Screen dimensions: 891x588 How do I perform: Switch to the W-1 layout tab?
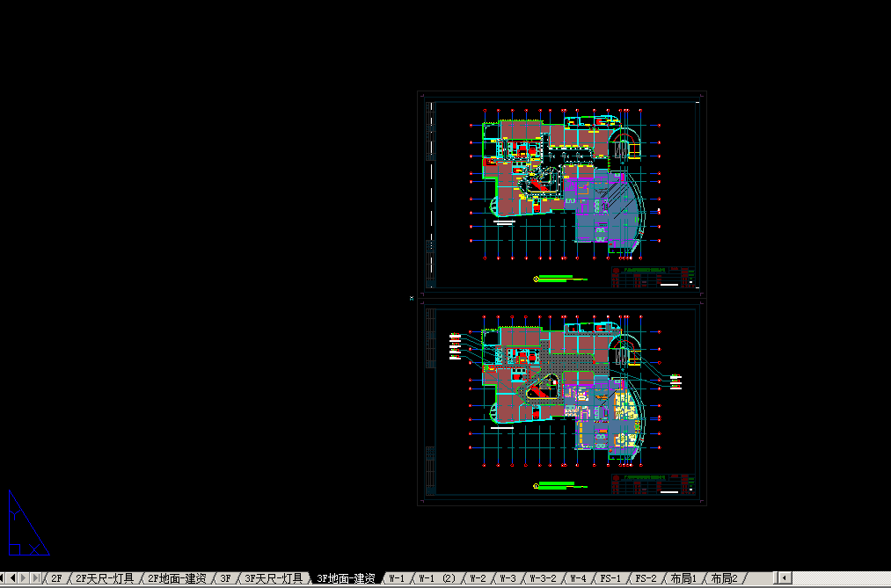tap(397, 578)
